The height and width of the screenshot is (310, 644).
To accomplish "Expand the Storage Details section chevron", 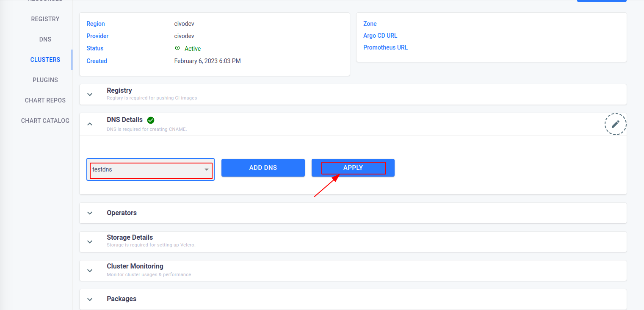I will click(90, 242).
